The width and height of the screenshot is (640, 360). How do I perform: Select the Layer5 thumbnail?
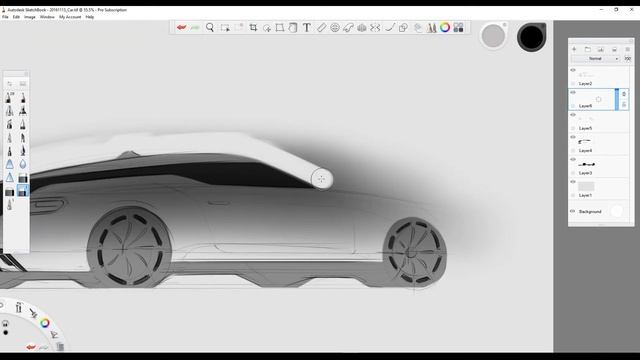coord(586,119)
